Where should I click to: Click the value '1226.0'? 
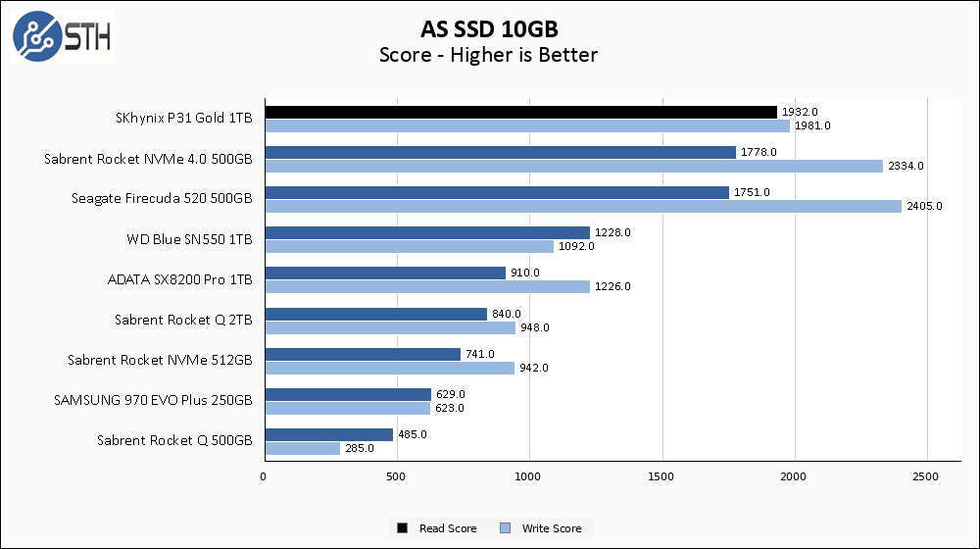click(612, 286)
